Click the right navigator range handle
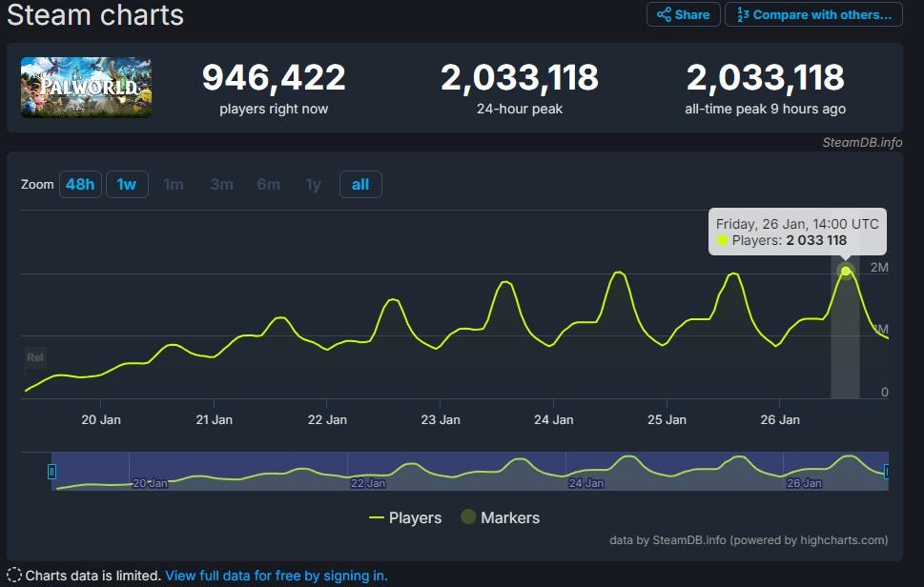Viewport: 924px width, 587px height. 887,472
